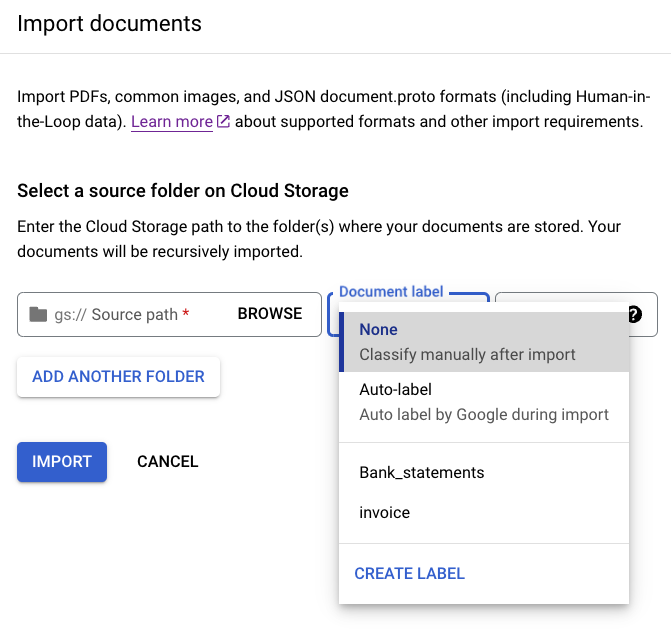The image size is (671, 631).
Task: Click the Import documents title
Action: (109, 23)
